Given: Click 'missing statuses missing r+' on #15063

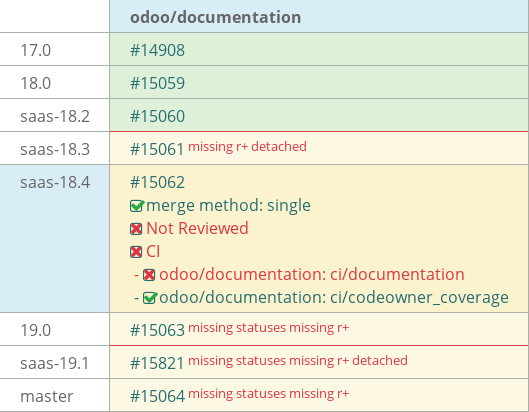Looking at the screenshot, I should click(x=269, y=328).
